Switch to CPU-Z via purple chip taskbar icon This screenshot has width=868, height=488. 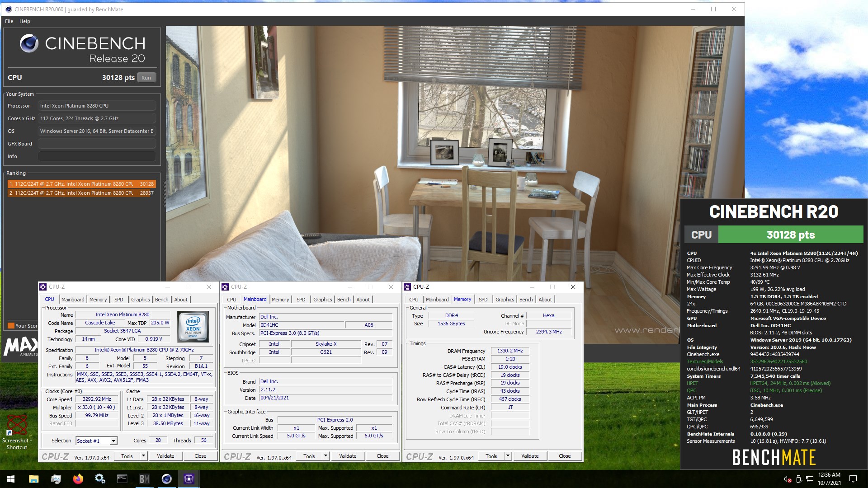[x=189, y=479]
